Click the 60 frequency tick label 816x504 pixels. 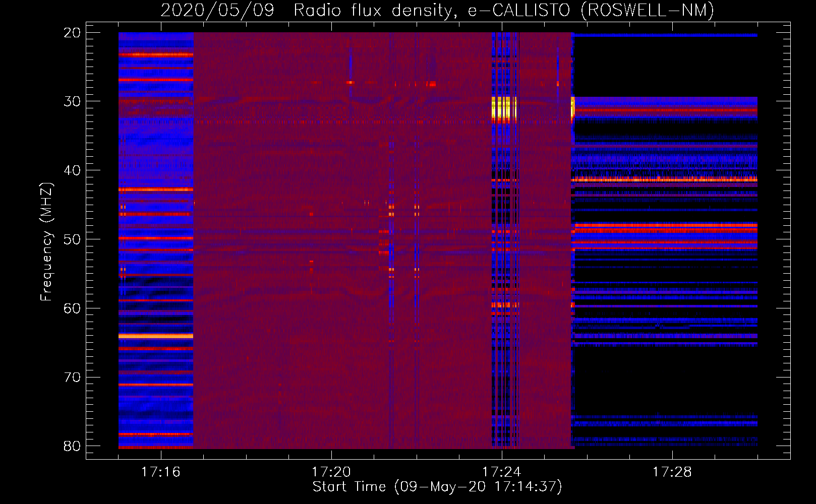click(72, 308)
